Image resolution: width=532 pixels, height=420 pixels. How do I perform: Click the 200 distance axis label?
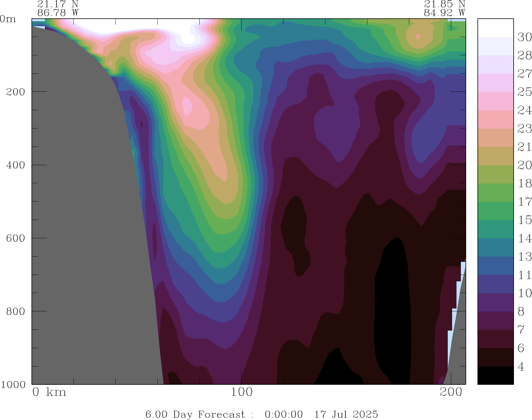pyautogui.click(x=451, y=392)
